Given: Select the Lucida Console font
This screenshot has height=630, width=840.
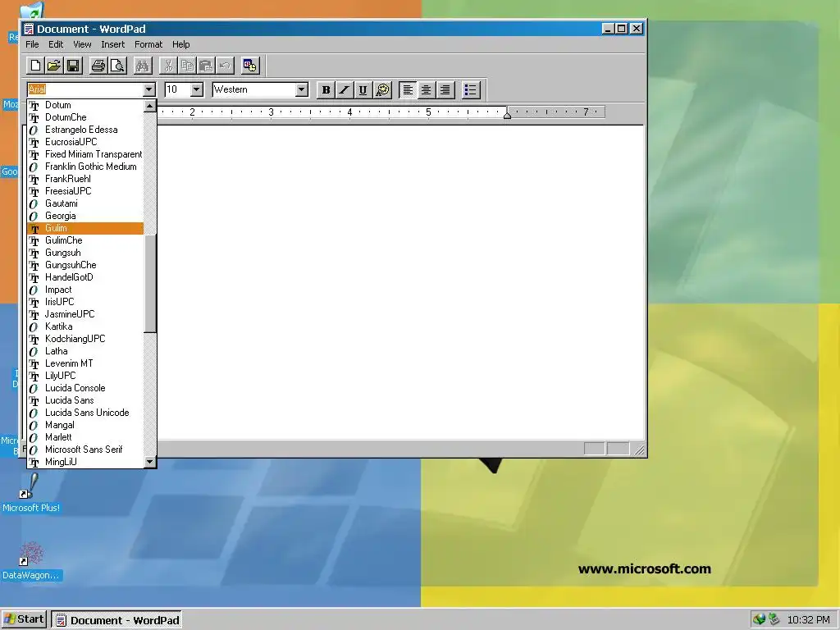Looking at the screenshot, I should (x=85, y=388).
